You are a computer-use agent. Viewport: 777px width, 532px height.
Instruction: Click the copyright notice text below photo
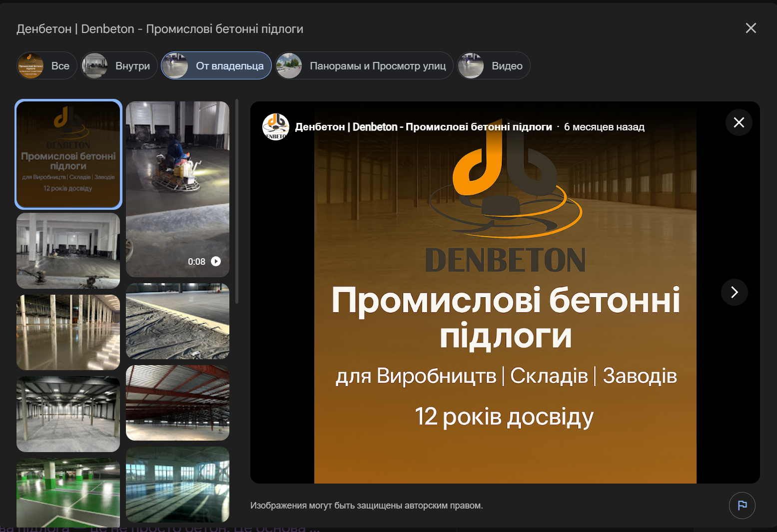click(x=367, y=506)
